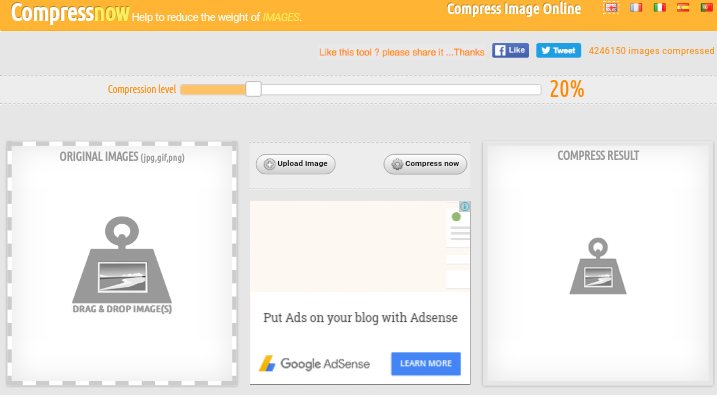Click the ORIGINAL IMAGES heading
The width and height of the screenshot is (717, 395).
(122, 157)
